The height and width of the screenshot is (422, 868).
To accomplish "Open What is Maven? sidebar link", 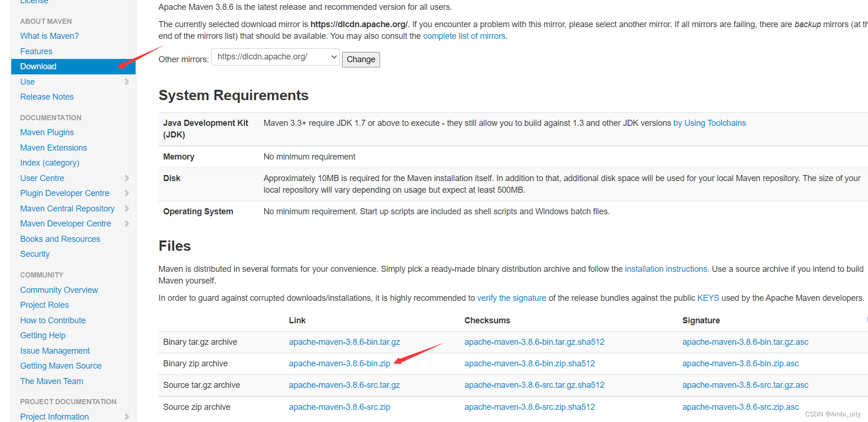I will click(50, 36).
